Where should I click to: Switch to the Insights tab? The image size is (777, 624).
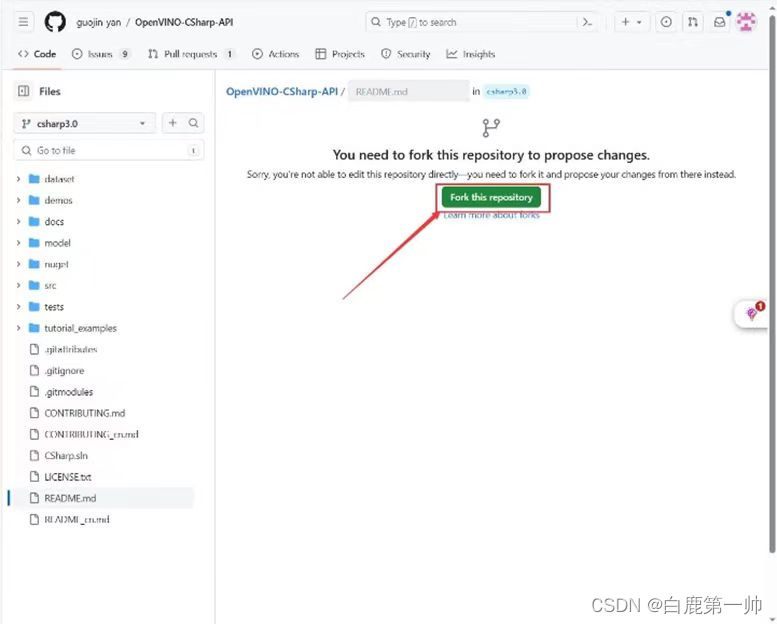(470, 54)
